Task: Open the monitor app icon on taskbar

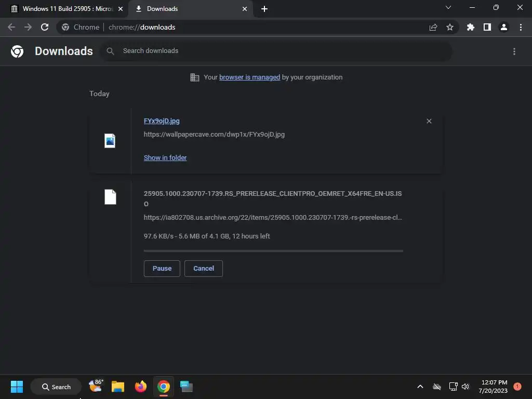Action: point(187,387)
